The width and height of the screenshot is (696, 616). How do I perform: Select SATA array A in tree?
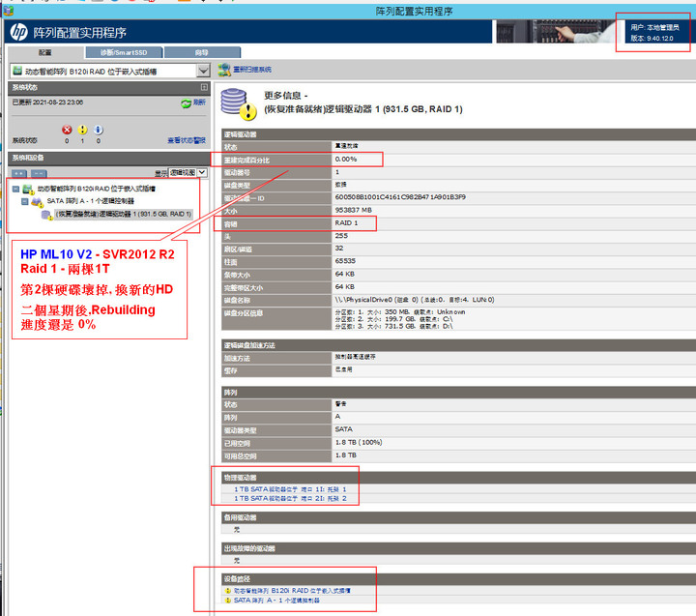pos(91,202)
